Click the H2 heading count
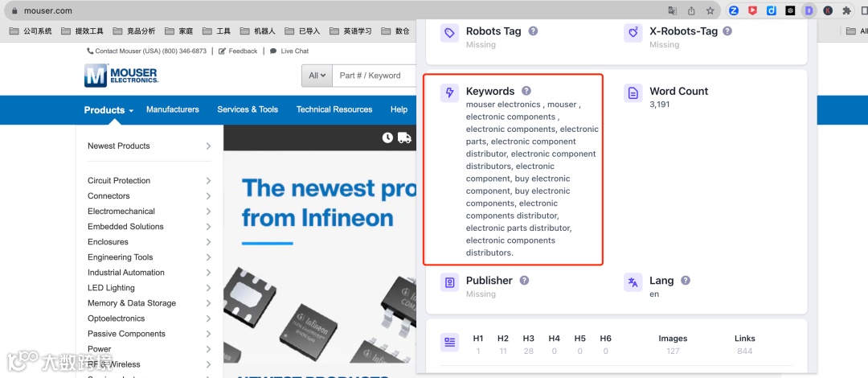Viewport: 868px width, 378px height. click(502, 351)
